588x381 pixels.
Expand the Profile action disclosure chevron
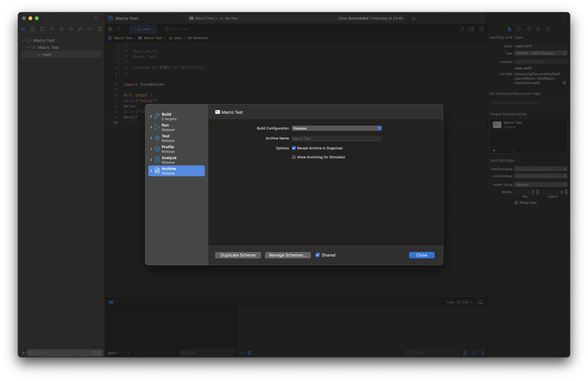[151, 149]
